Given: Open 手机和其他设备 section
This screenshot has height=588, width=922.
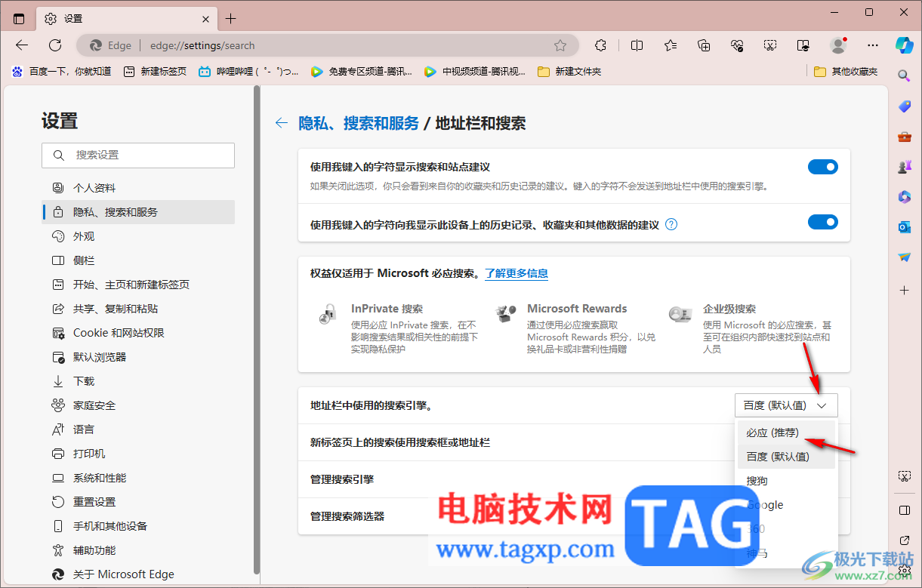Looking at the screenshot, I should (x=138, y=526).
